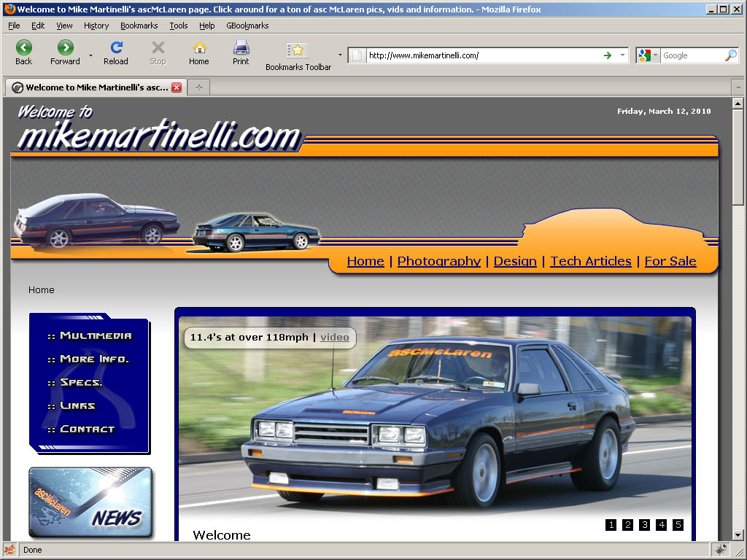Click the ascMcLaren NEWS image button
Image resolution: width=747 pixels, height=560 pixels.
pyautogui.click(x=90, y=503)
